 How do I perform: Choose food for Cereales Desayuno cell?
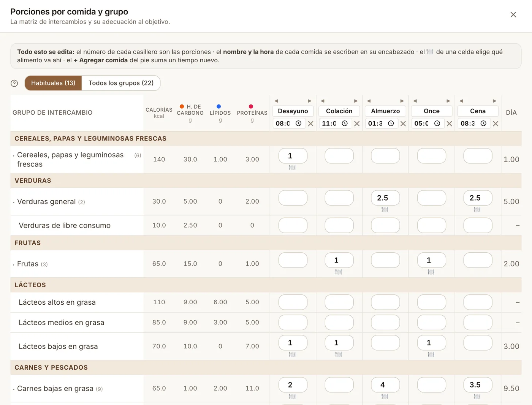coord(292,168)
